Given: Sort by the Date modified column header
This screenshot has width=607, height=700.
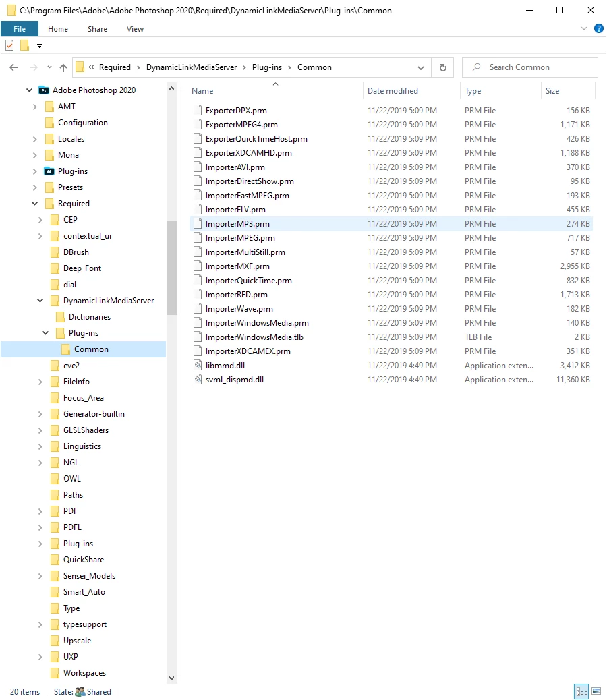Looking at the screenshot, I should pyautogui.click(x=393, y=90).
